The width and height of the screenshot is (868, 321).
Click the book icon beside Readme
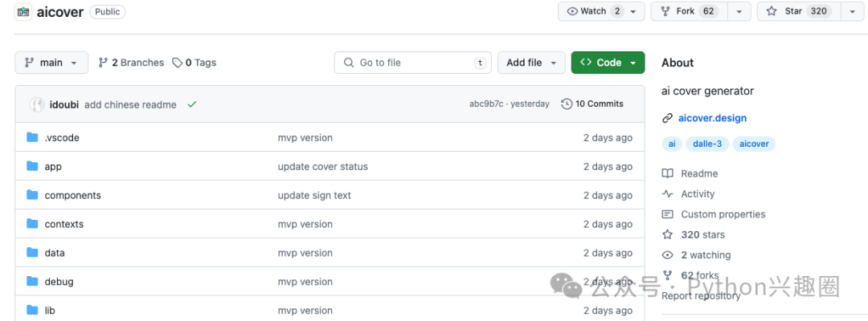tap(668, 173)
